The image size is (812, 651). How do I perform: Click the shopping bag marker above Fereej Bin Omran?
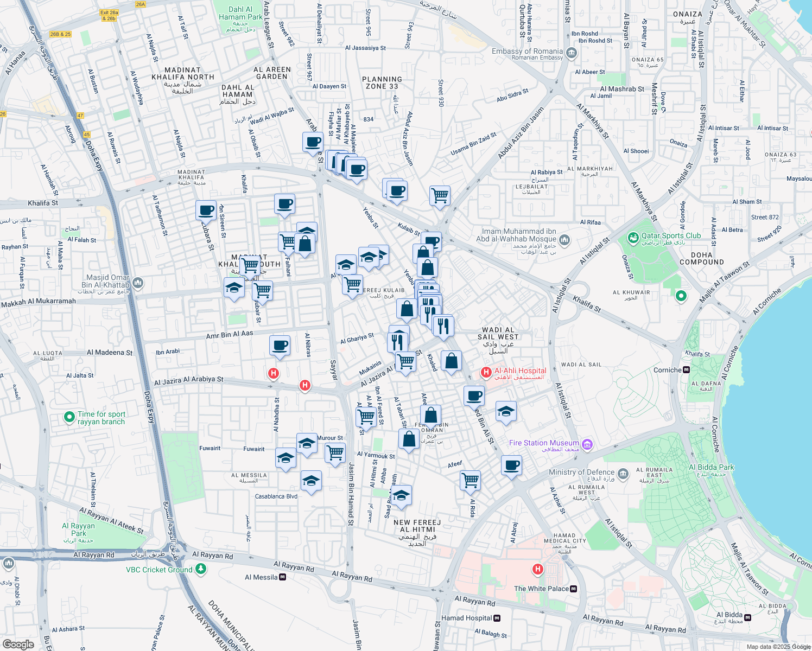click(x=430, y=417)
